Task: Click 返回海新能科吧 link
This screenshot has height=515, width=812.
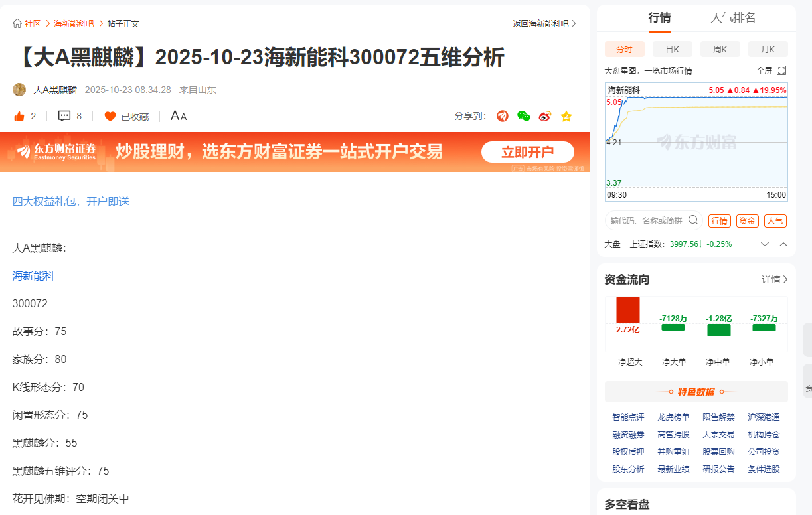Action: coord(544,23)
